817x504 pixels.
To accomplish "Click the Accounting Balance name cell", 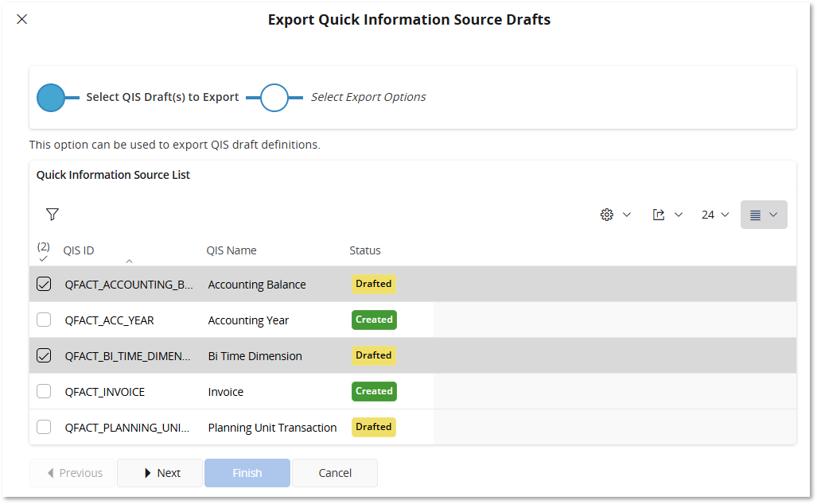I will [257, 285].
